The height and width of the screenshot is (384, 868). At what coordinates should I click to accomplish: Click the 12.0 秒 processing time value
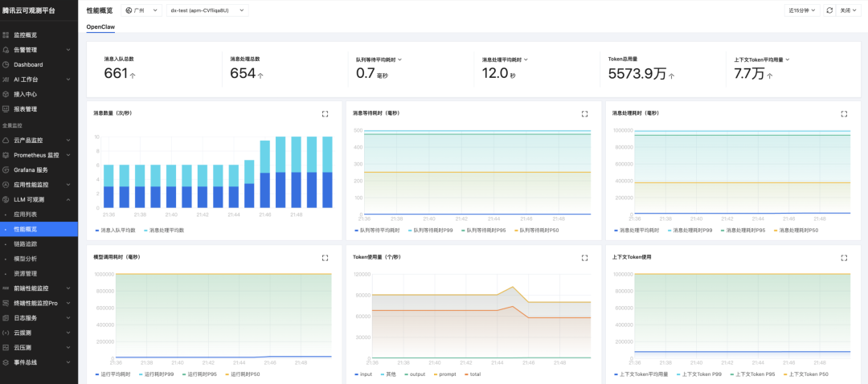pyautogui.click(x=494, y=73)
